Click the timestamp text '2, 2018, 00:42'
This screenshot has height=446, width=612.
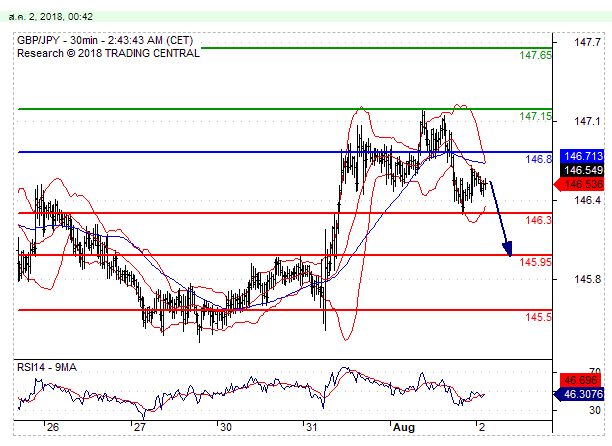61,17
